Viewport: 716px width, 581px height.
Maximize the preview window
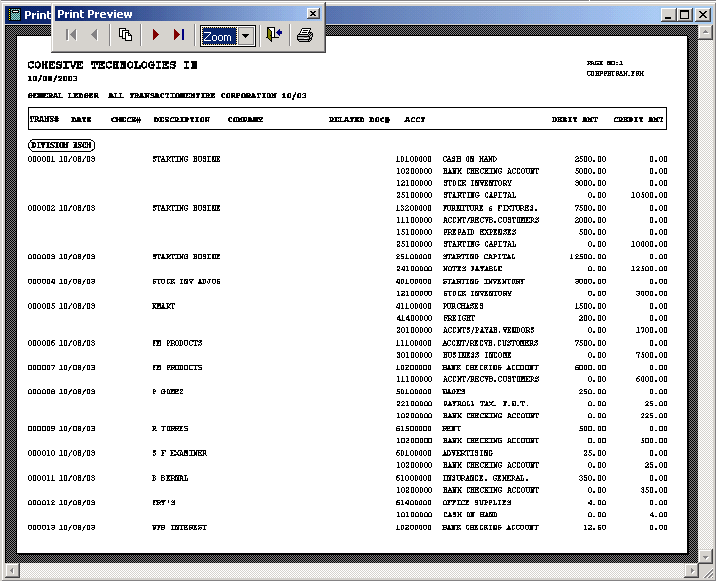(x=684, y=15)
